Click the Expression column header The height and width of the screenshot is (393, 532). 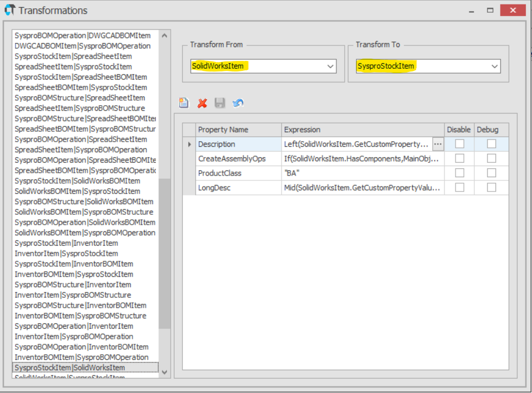pos(362,130)
